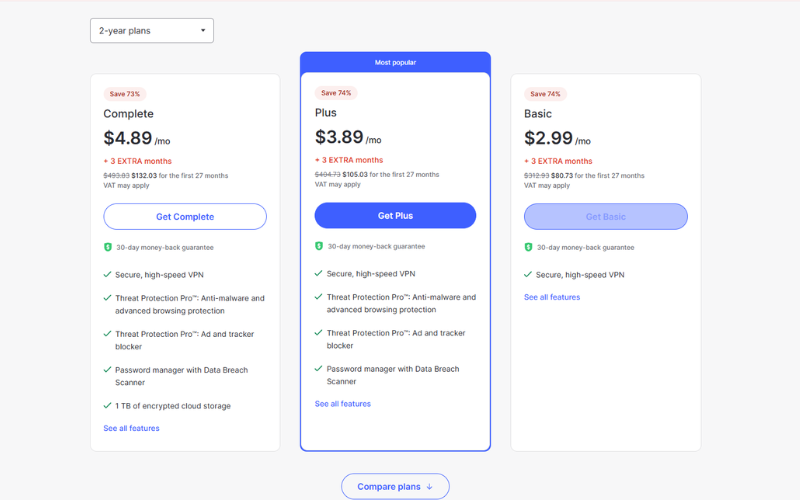The height and width of the screenshot is (500, 800).
Task: Click Plus's Password manager feature text
Action: (393, 376)
